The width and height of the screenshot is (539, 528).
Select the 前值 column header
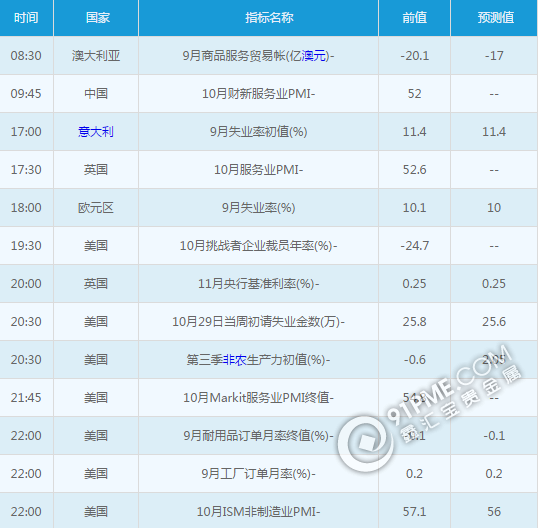click(415, 18)
